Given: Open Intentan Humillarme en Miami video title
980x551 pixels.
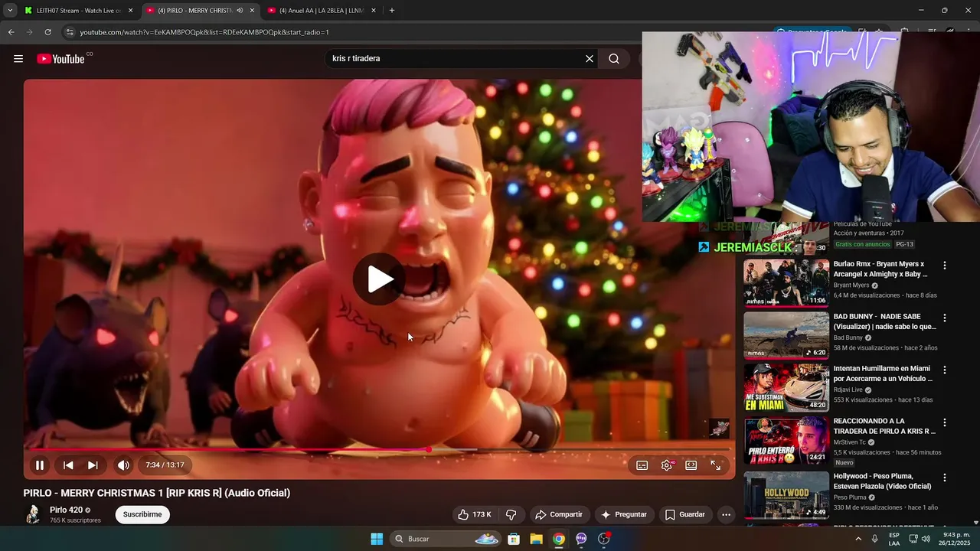Looking at the screenshot, I should [x=883, y=373].
